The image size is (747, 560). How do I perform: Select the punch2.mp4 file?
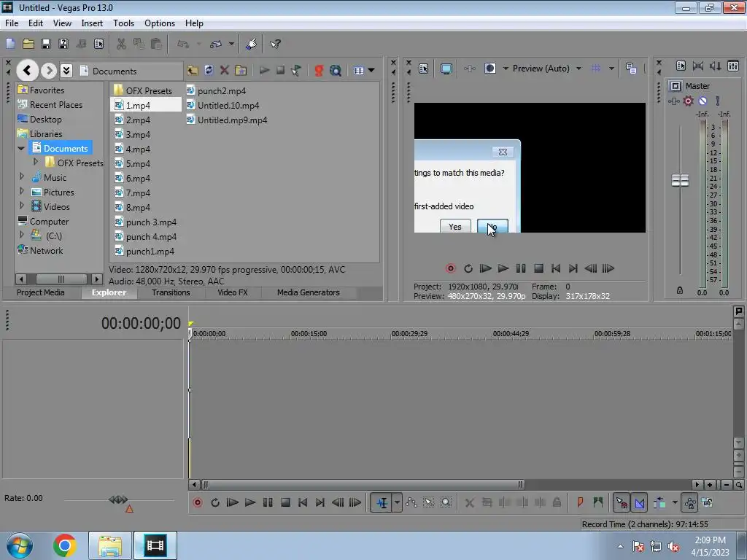216,90
